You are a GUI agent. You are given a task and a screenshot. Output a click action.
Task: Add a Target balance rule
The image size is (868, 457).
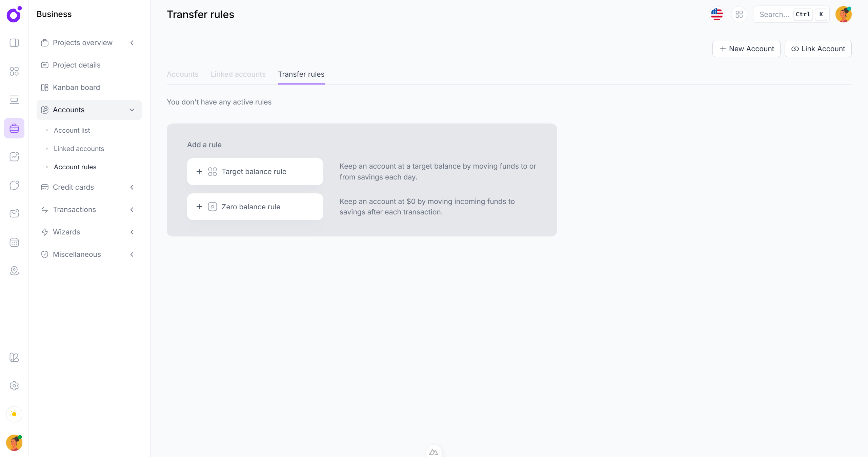coord(255,172)
